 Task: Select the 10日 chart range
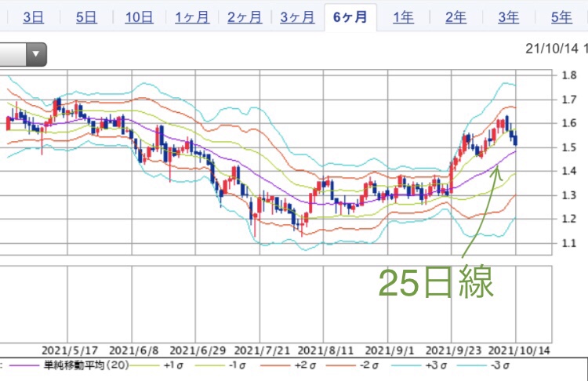[x=139, y=17]
